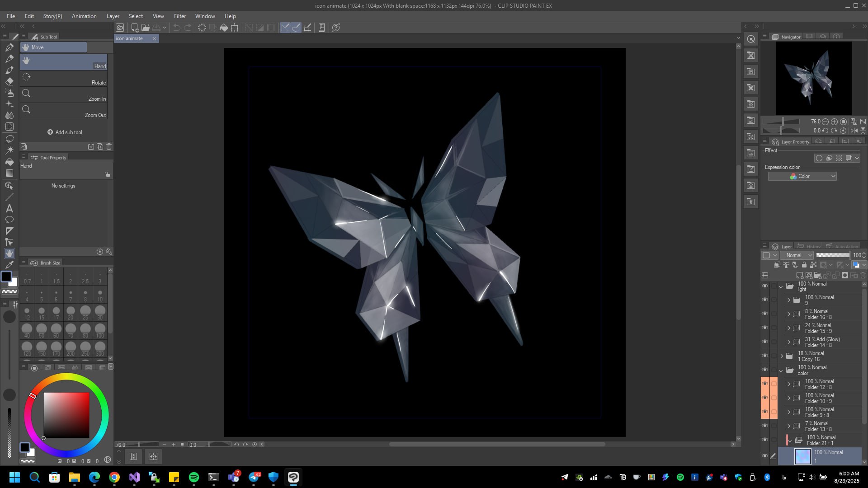868x488 pixels.
Task: Click the red color square picker
Action: click(x=66, y=415)
